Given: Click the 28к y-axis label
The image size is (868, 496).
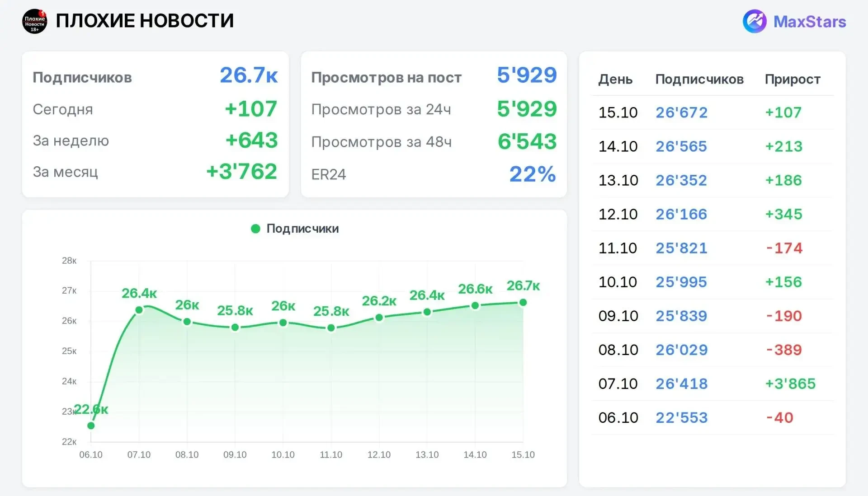Looking at the screenshot, I should click(69, 261).
